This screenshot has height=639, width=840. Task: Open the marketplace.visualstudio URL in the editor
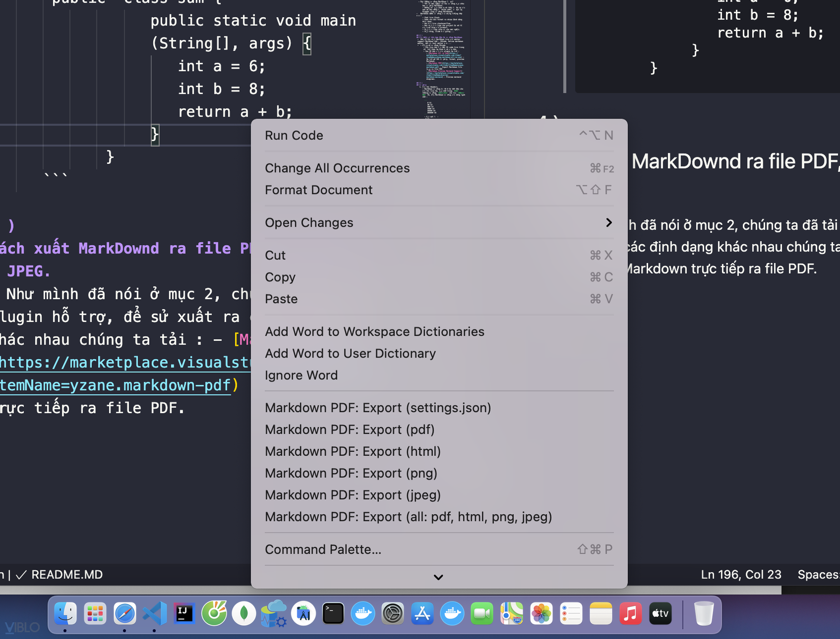click(x=125, y=363)
